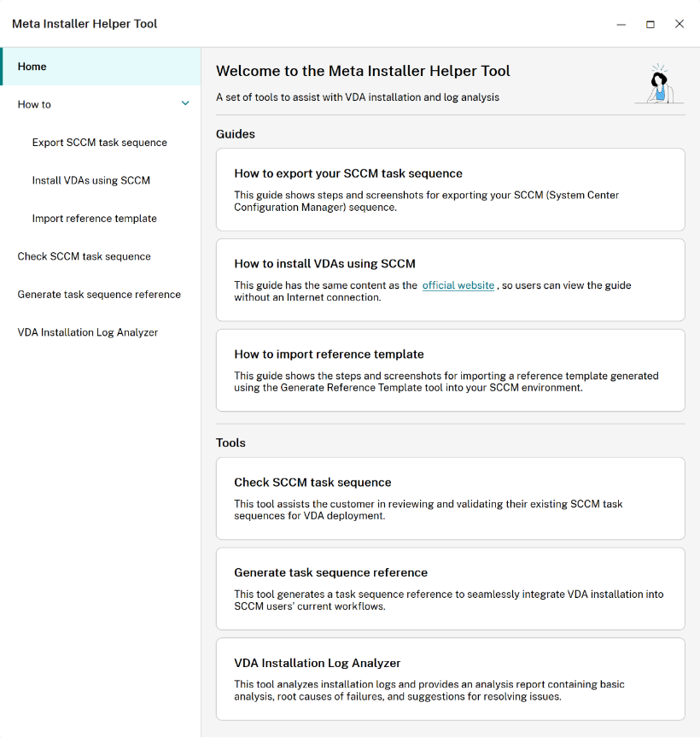Click the waving person illustration icon
Image resolution: width=700 pixels, height=738 pixels.
(658, 83)
